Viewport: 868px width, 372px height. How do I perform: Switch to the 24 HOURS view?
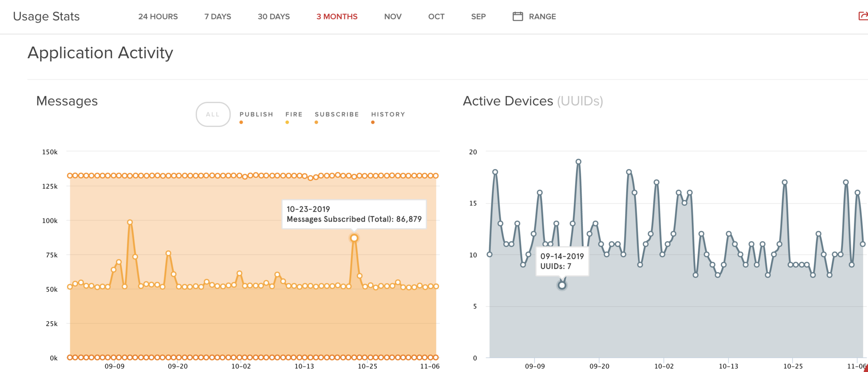(x=158, y=16)
